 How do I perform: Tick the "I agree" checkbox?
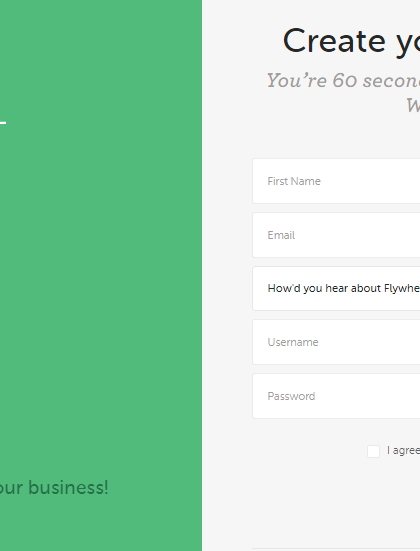(x=373, y=451)
